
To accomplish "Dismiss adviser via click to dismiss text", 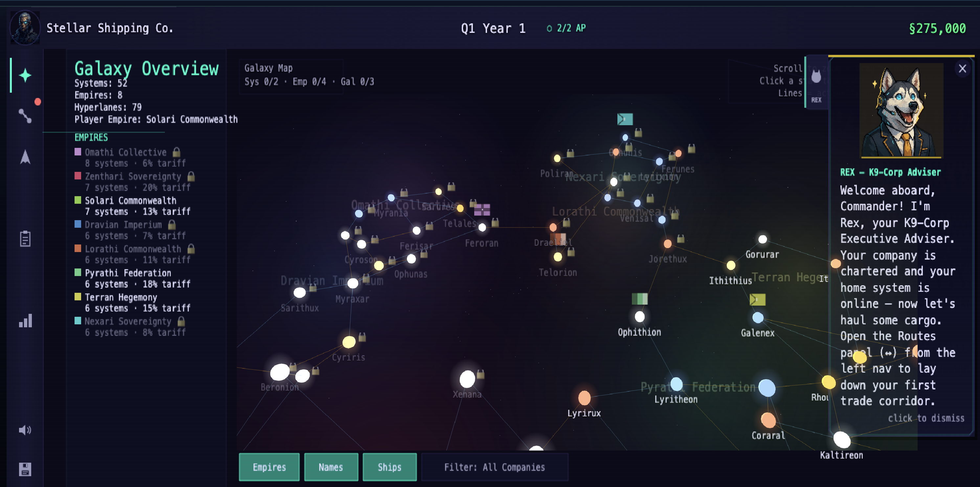I will click(926, 418).
